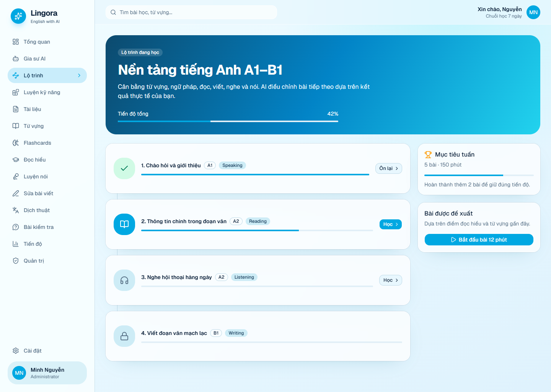This screenshot has width=551, height=392.
Task: Click the Chuỗi học 7 ngày text
Action: [x=504, y=16]
